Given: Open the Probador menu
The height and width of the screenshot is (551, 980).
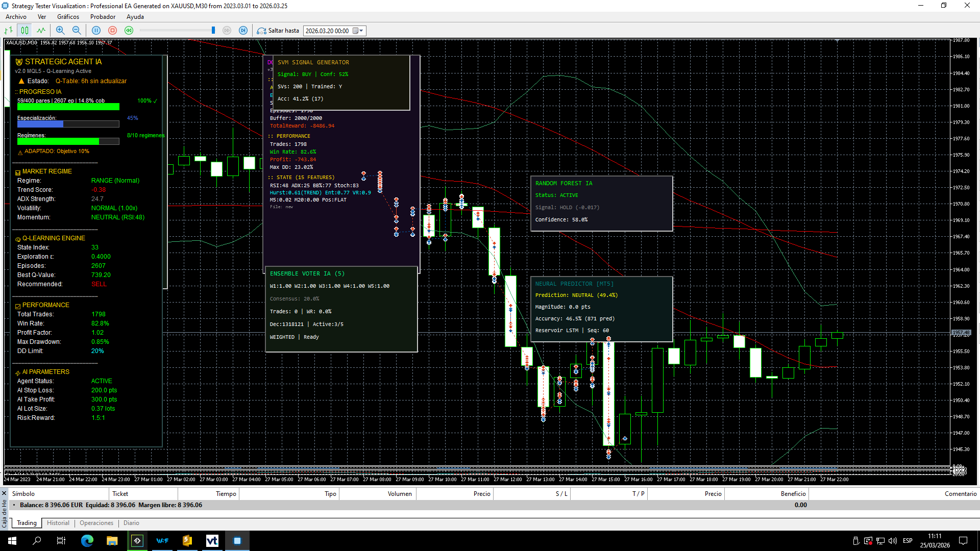Looking at the screenshot, I should point(103,17).
